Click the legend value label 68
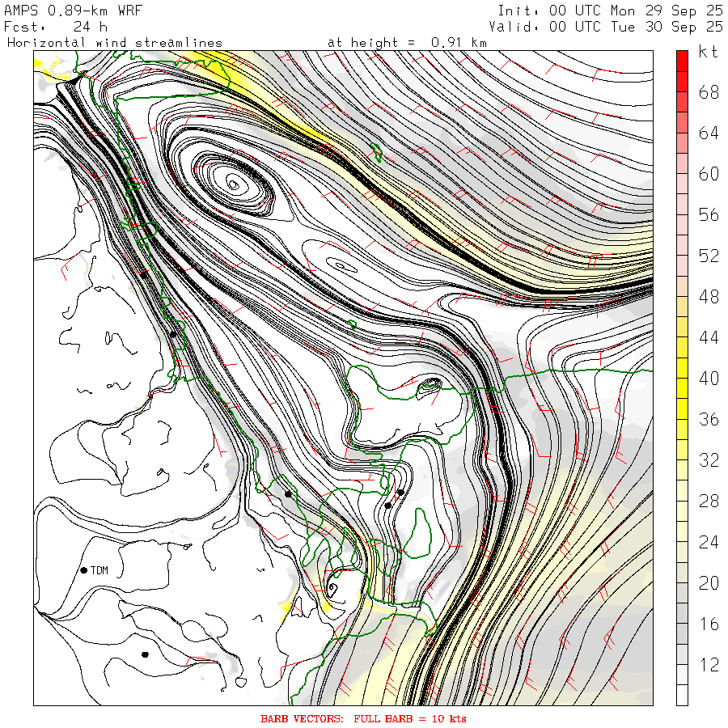 tap(709, 92)
